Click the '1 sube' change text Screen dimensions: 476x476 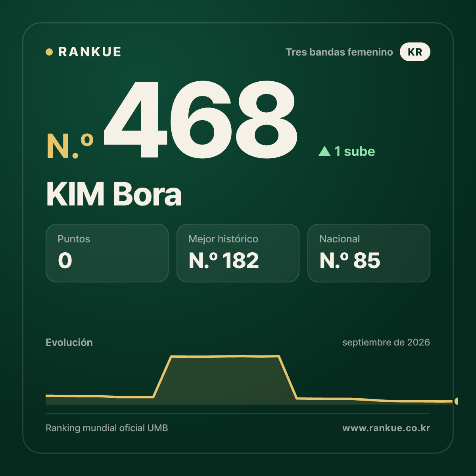(x=355, y=151)
